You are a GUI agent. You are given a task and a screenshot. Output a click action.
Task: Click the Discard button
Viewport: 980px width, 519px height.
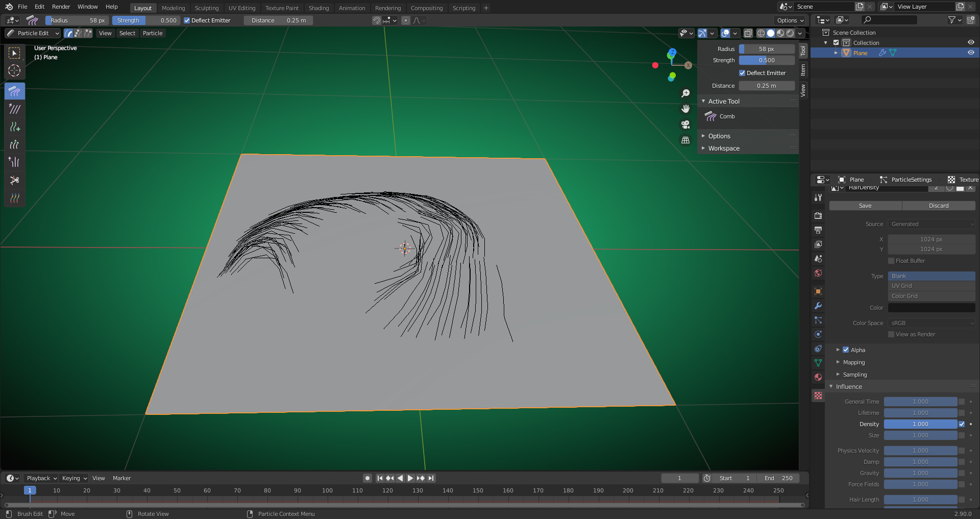click(938, 206)
